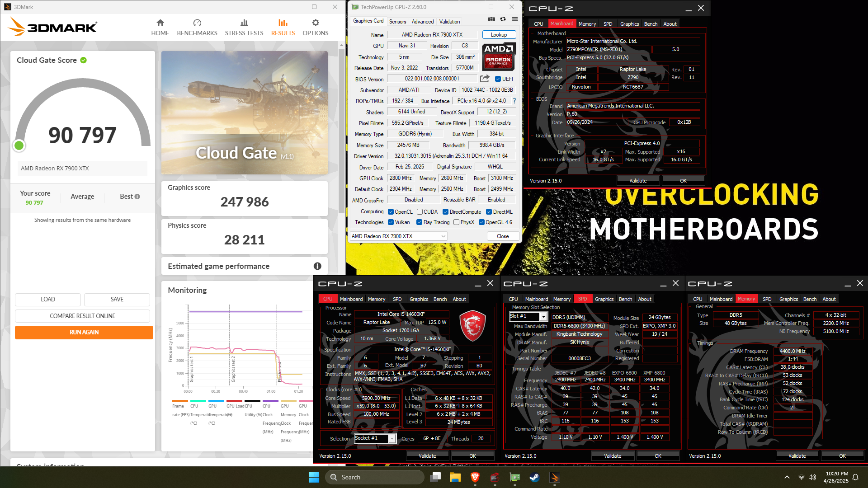Open the taskbar clock showing 10:20 PM
Screen dimensions: 868x488
coord(836,477)
